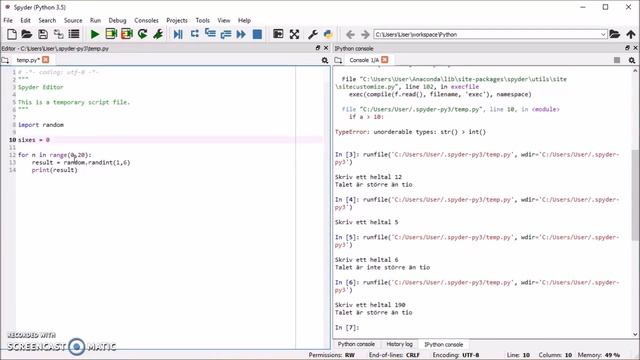The width and height of the screenshot is (640, 360).
Task: Open Preferences with the wrench icon
Action: (313, 34)
